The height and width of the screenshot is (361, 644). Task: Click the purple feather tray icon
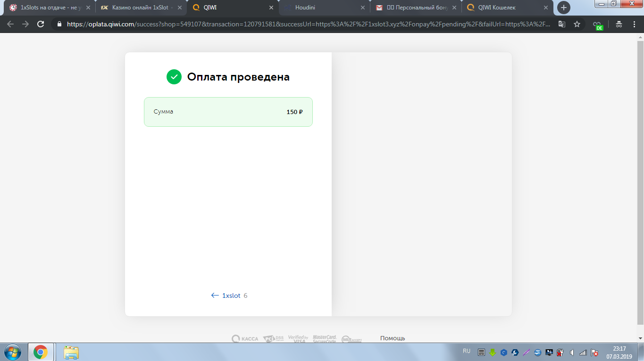click(x=527, y=352)
